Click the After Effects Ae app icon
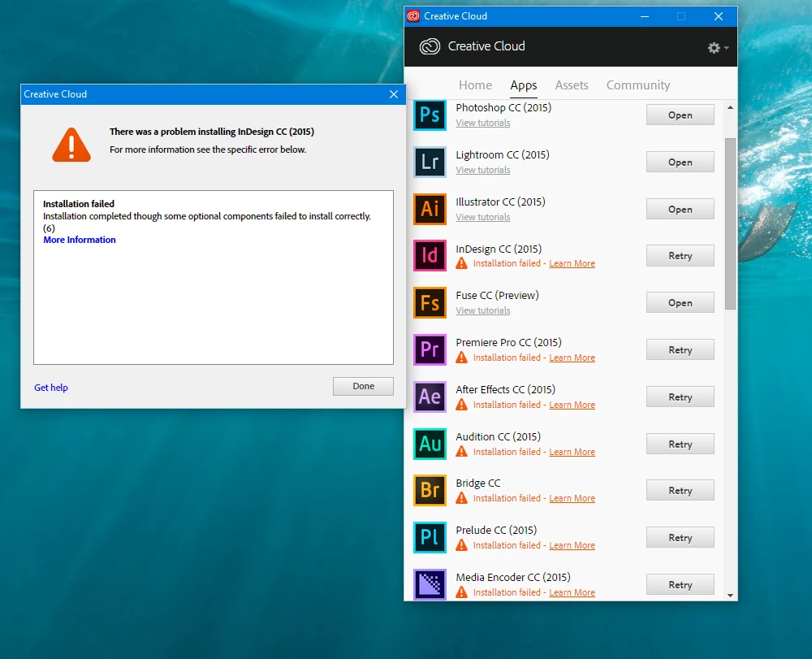The height and width of the screenshot is (659, 812). click(430, 397)
